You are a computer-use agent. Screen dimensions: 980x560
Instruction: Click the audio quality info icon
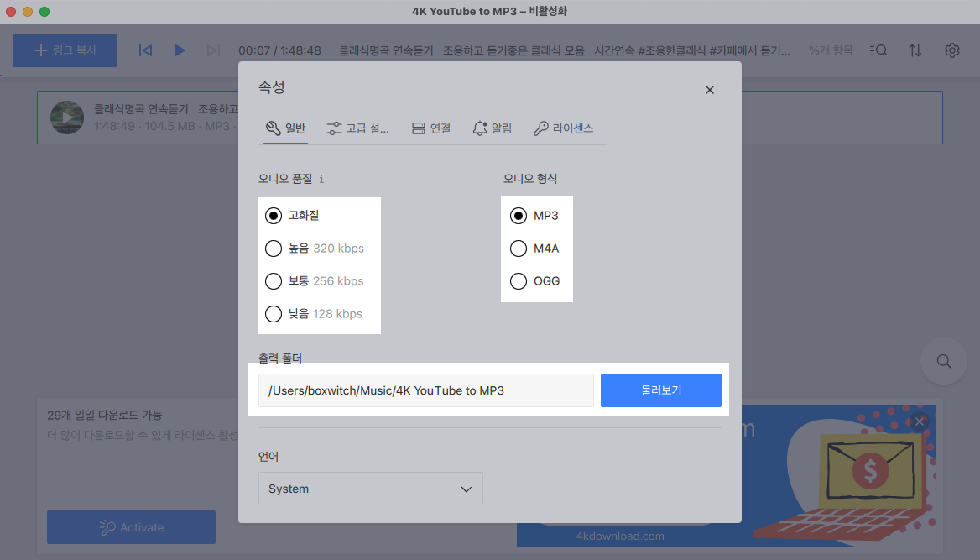tap(321, 179)
